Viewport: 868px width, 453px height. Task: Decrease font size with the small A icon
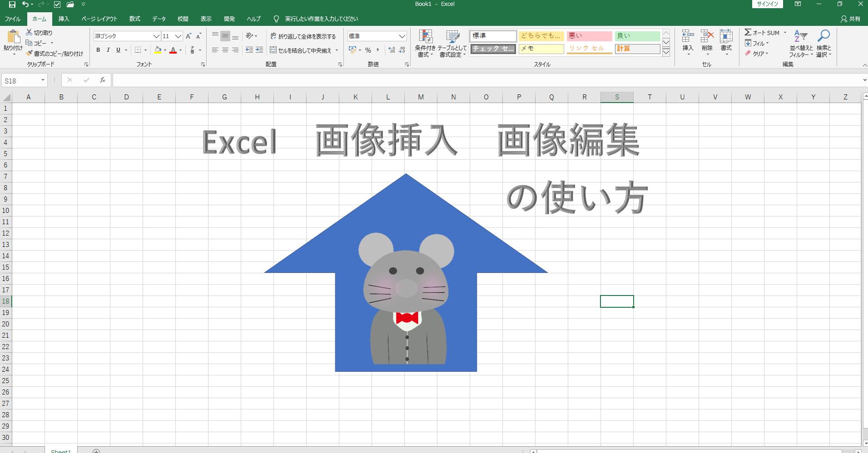(198, 36)
